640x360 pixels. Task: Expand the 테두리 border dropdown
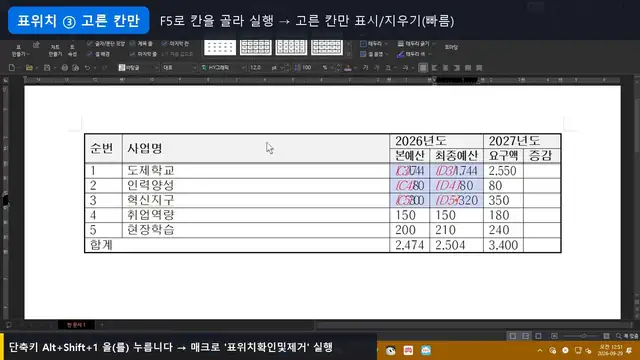(x=386, y=43)
